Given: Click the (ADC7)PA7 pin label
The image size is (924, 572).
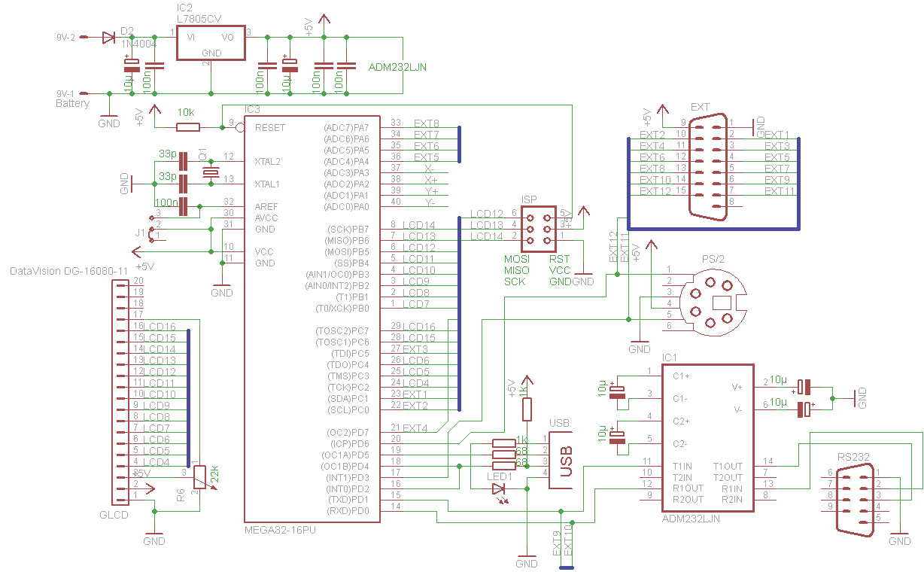Looking at the screenshot, I should (x=346, y=127).
